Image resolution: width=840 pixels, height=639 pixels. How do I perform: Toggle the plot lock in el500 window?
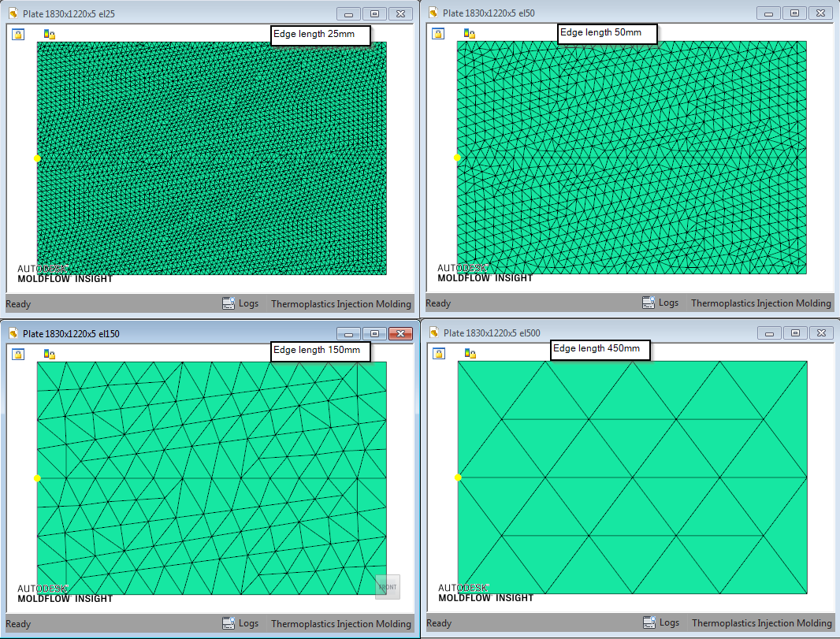(438, 355)
